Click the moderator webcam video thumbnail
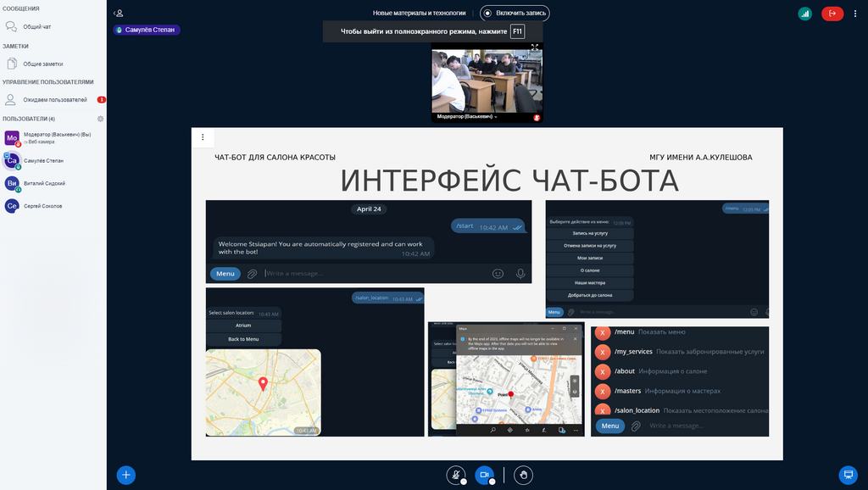 tap(487, 81)
